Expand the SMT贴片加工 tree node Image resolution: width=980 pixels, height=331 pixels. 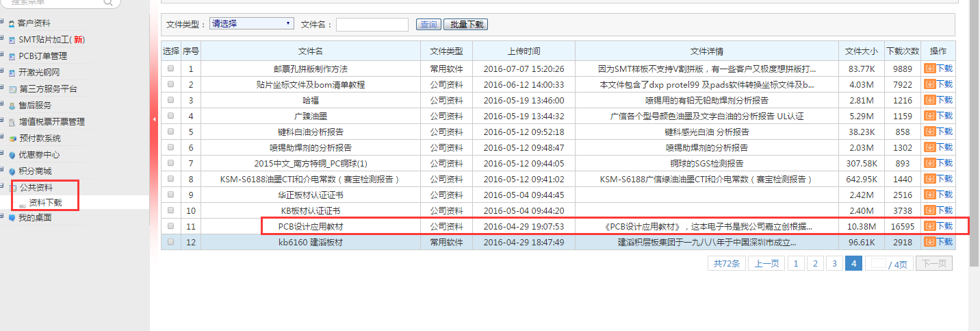pos(3,39)
